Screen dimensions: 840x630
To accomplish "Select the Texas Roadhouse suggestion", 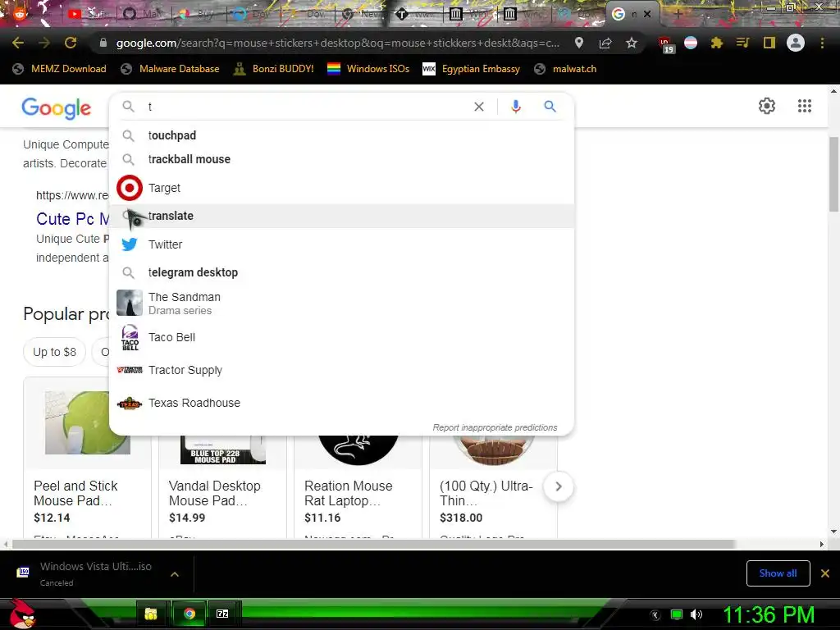I will pos(341,403).
